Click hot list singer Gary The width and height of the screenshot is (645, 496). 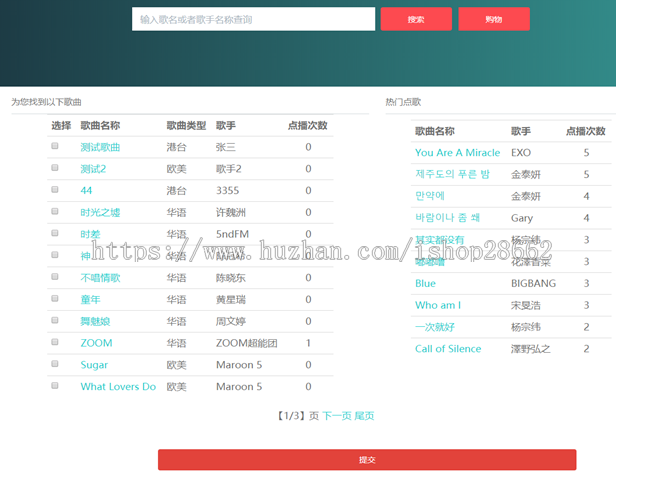(522, 218)
